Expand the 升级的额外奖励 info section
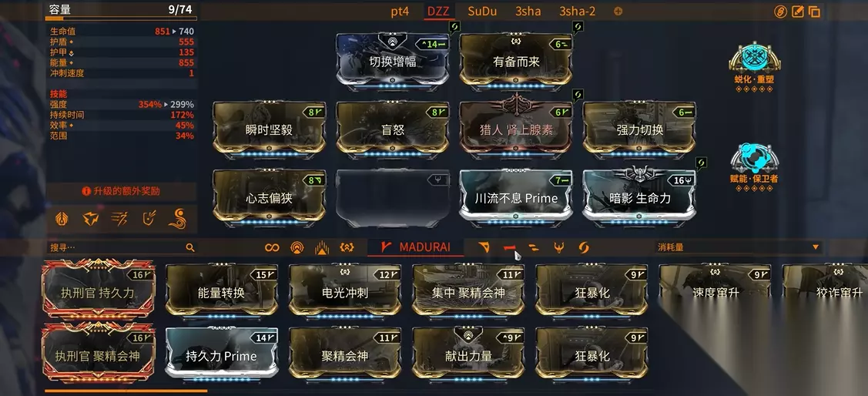 [121, 191]
